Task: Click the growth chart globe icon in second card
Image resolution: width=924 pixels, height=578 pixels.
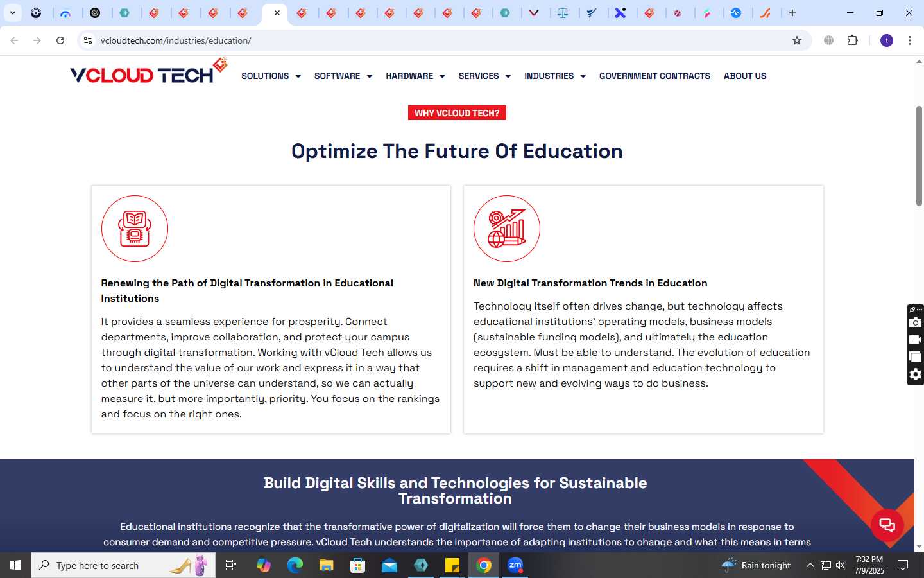Action: coord(507,229)
